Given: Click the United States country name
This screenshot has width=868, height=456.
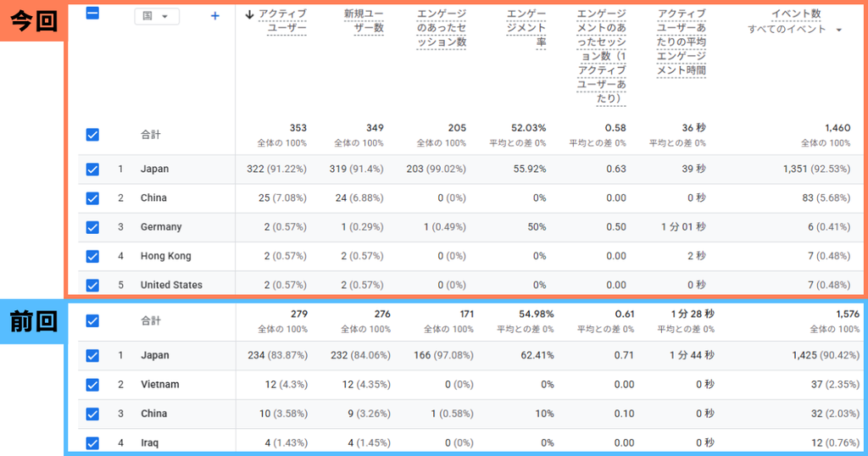Looking at the screenshot, I should pyautogui.click(x=171, y=285).
